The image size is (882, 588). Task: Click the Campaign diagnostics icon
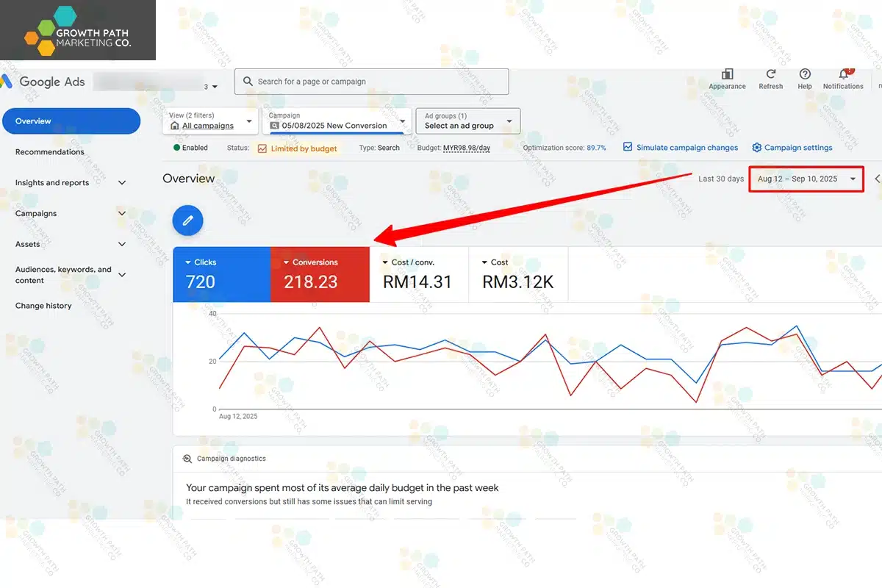pos(187,459)
